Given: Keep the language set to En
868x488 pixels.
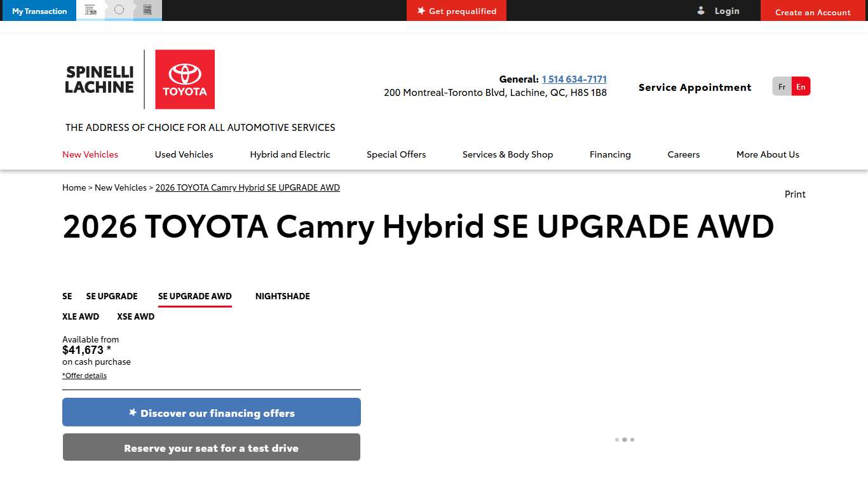Looking at the screenshot, I should pos(801,86).
